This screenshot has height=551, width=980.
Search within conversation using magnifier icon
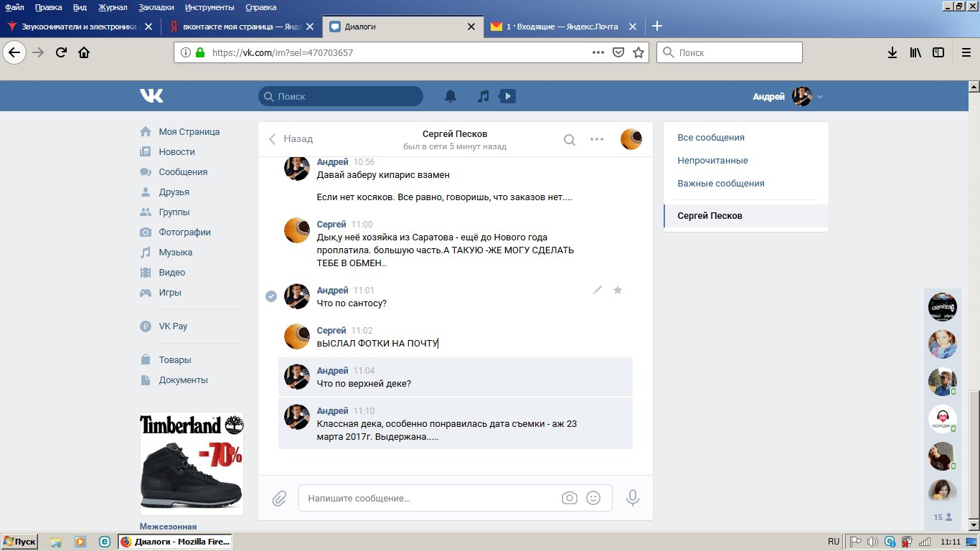coord(569,140)
